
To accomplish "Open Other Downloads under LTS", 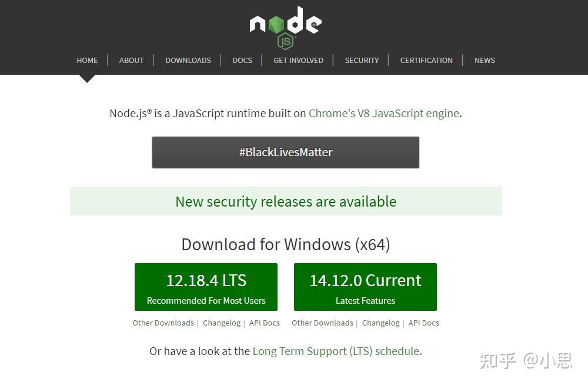I will click(163, 323).
